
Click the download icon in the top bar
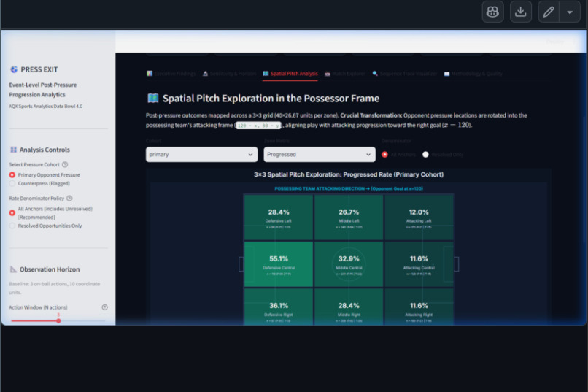click(x=520, y=12)
